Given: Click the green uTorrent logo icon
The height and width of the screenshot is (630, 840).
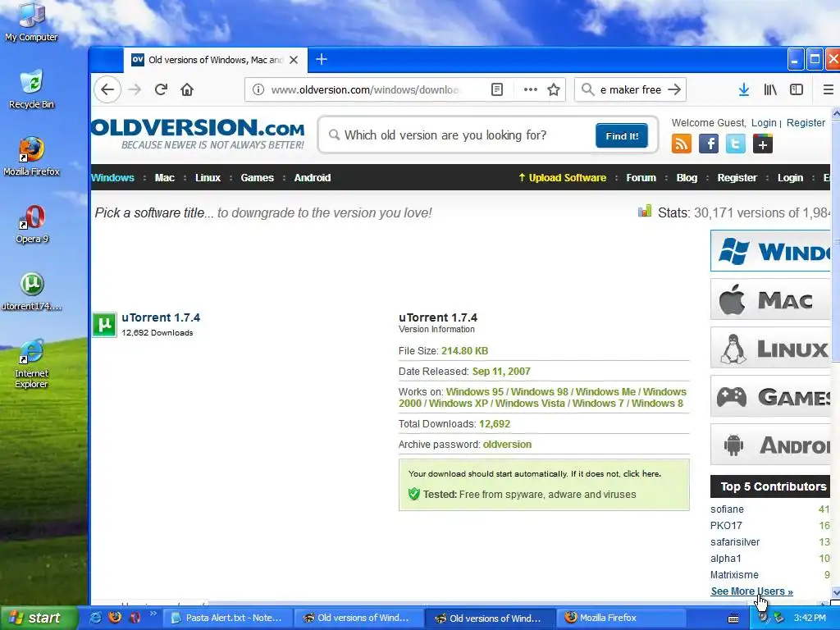Looking at the screenshot, I should [104, 325].
